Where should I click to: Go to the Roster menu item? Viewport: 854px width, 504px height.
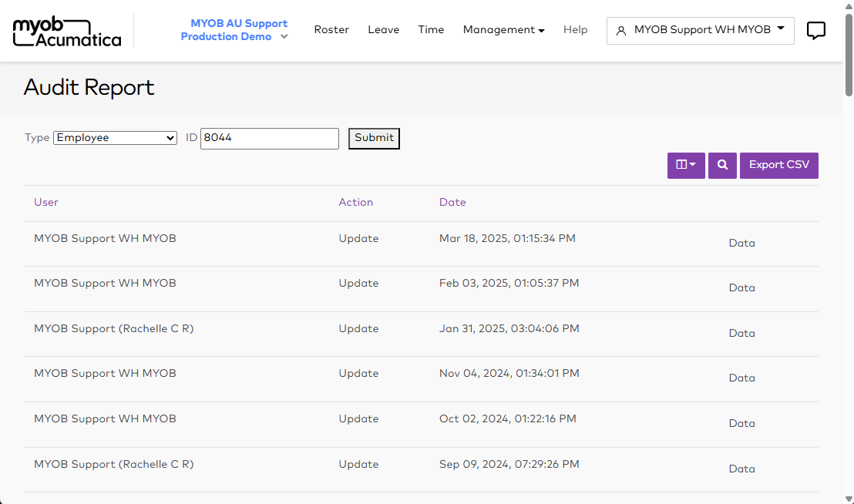pos(331,30)
